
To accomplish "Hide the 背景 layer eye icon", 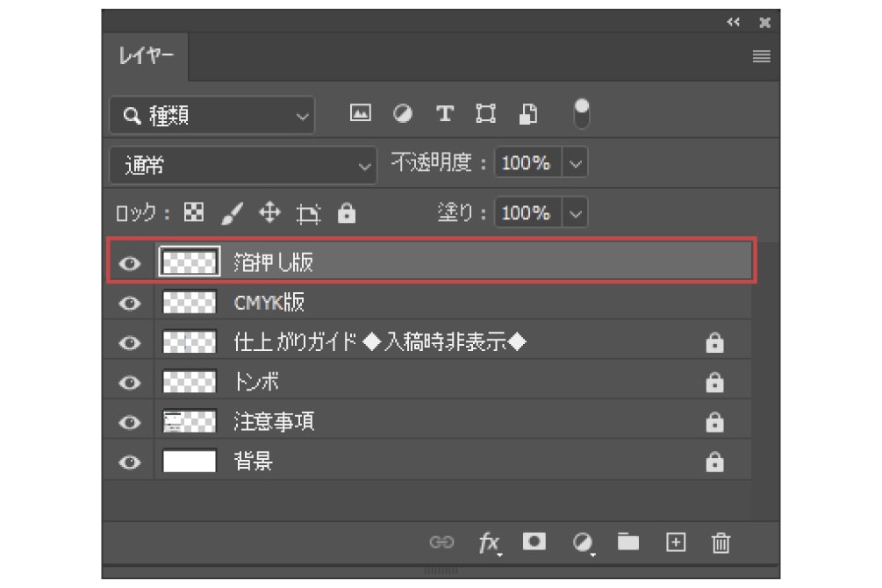I will (x=130, y=462).
